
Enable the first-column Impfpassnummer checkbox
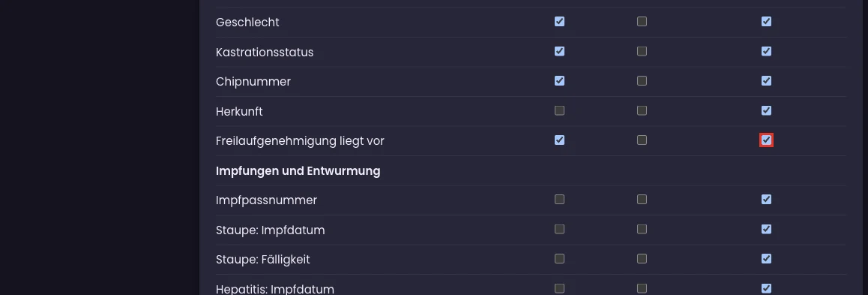click(x=560, y=200)
